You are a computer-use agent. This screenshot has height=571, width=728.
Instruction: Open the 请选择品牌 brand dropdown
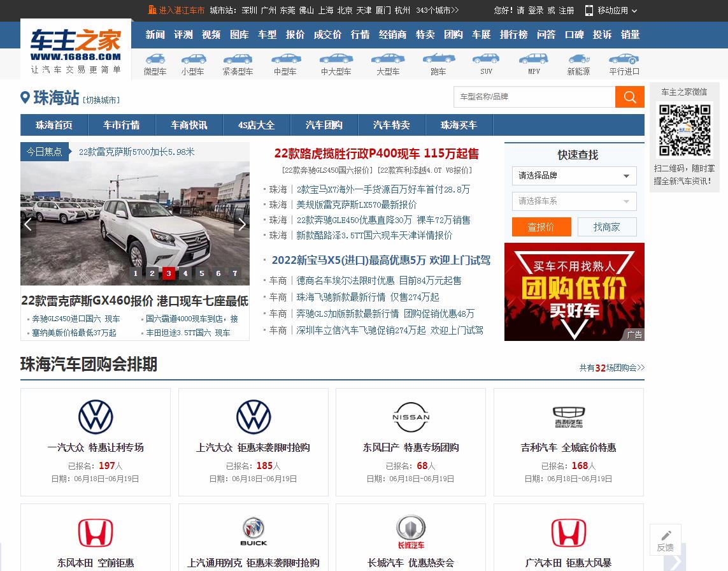pyautogui.click(x=575, y=176)
